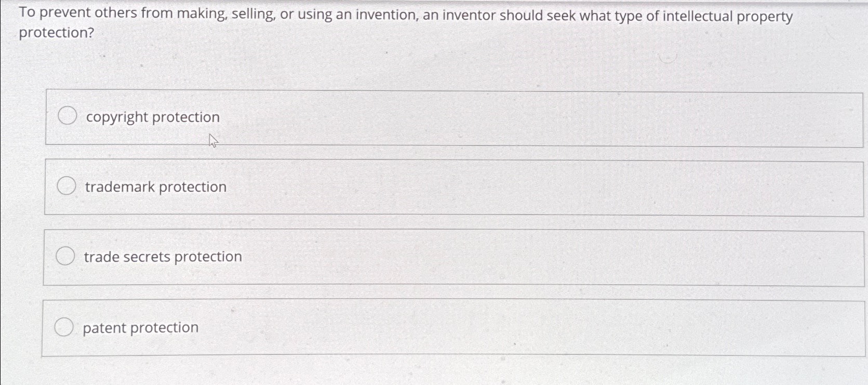Click the text reading trade secrets protection
This screenshot has width=868, height=385.
162,256
